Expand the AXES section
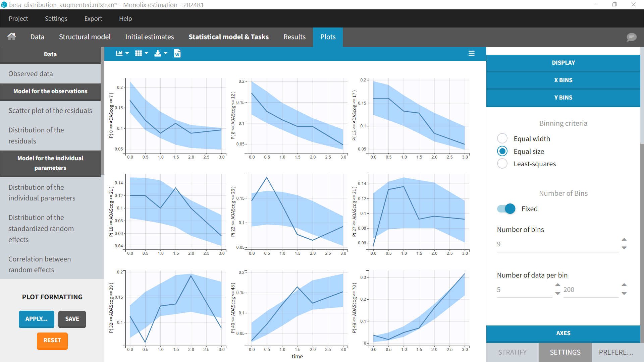Image resolution: width=644 pixels, height=362 pixels. [563, 333]
